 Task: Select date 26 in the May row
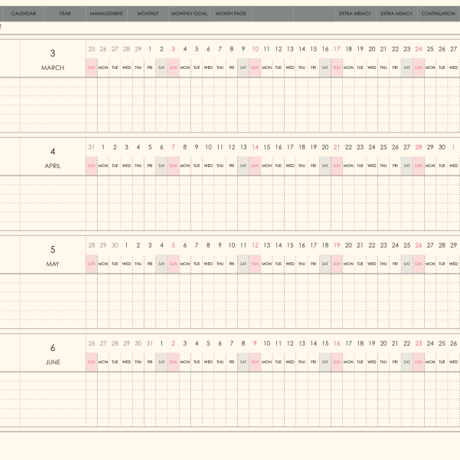click(419, 245)
